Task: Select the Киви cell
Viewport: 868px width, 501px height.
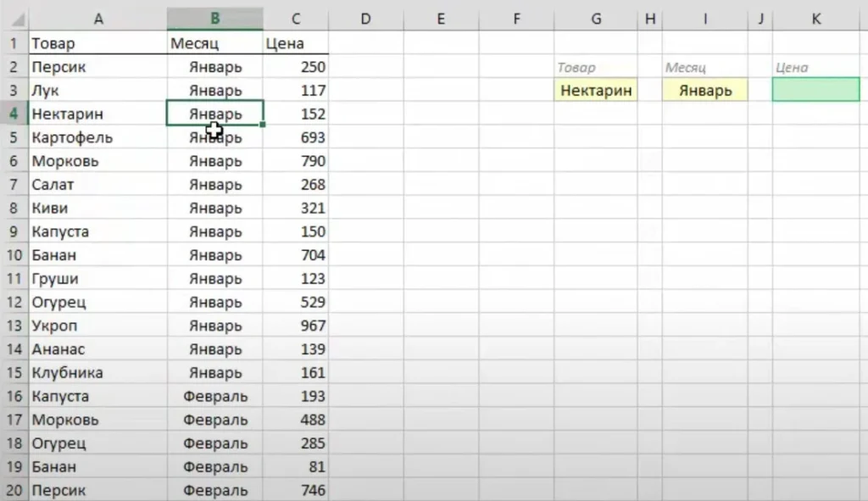Action: tap(98, 208)
